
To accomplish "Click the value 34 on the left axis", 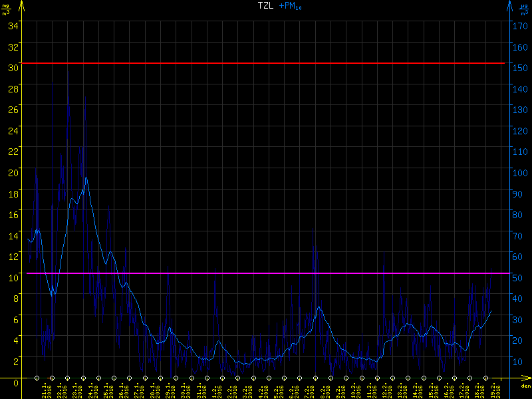I will (x=13, y=25).
